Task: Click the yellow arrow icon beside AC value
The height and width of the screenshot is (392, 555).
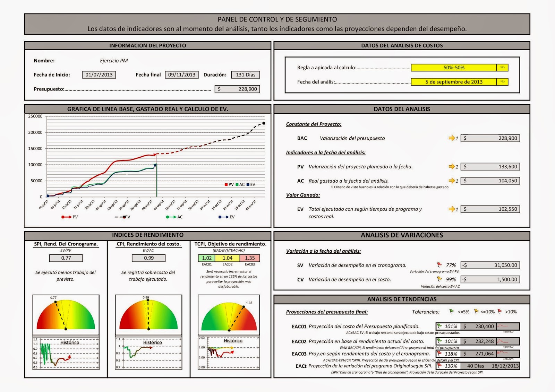Action: coord(451,181)
